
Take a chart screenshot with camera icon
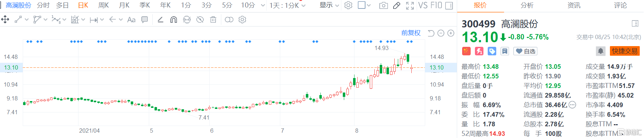click(383, 5)
